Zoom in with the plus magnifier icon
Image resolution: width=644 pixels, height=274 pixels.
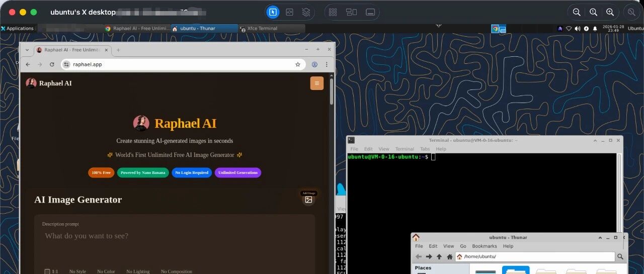[x=610, y=12]
